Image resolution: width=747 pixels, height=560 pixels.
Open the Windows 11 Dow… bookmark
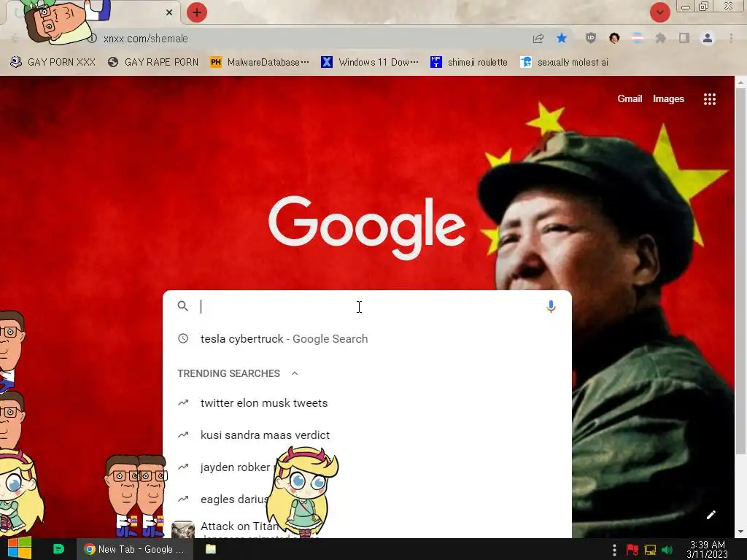370,63
